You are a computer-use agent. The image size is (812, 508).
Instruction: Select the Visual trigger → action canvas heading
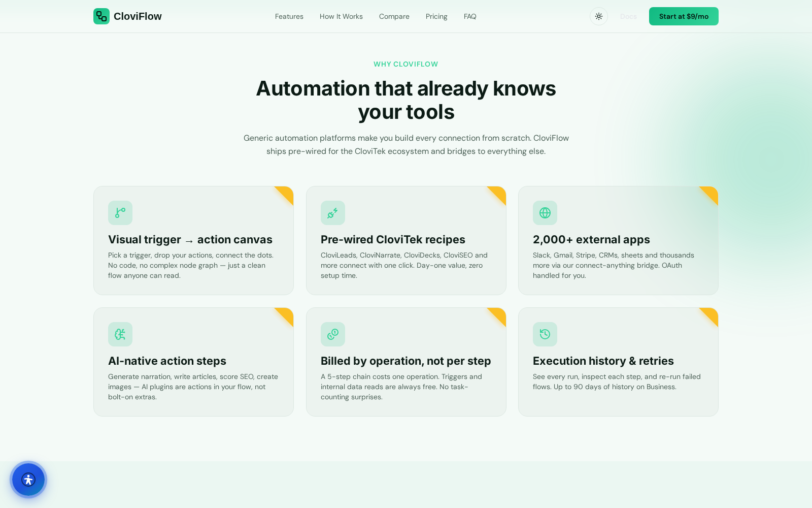[190, 239]
